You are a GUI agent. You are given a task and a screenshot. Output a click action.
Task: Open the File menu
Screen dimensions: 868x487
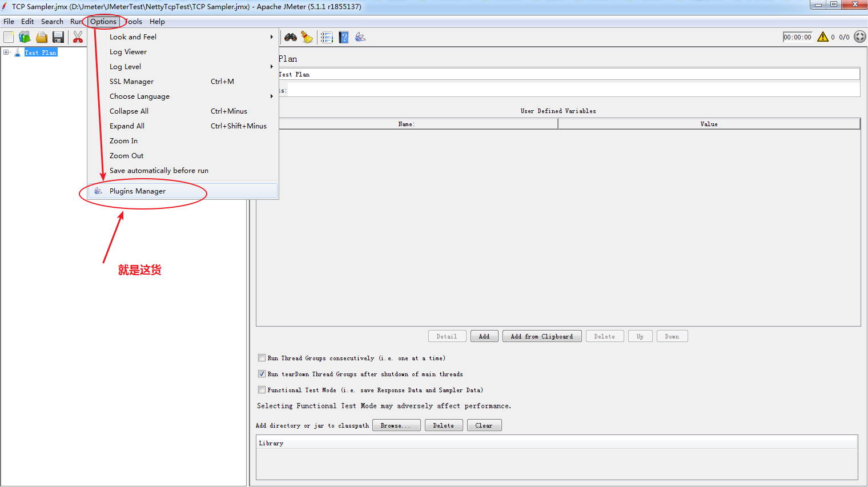coord(9,22)
